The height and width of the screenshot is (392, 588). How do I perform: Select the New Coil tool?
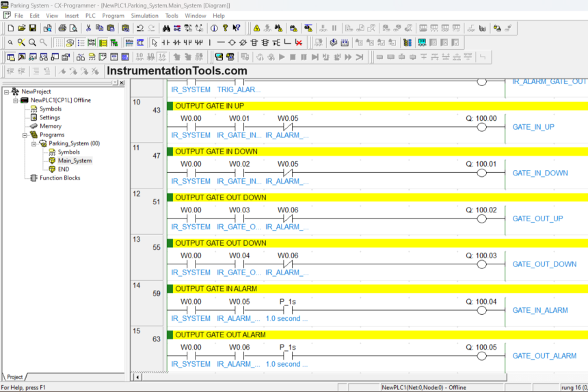(x=232, y=42)
